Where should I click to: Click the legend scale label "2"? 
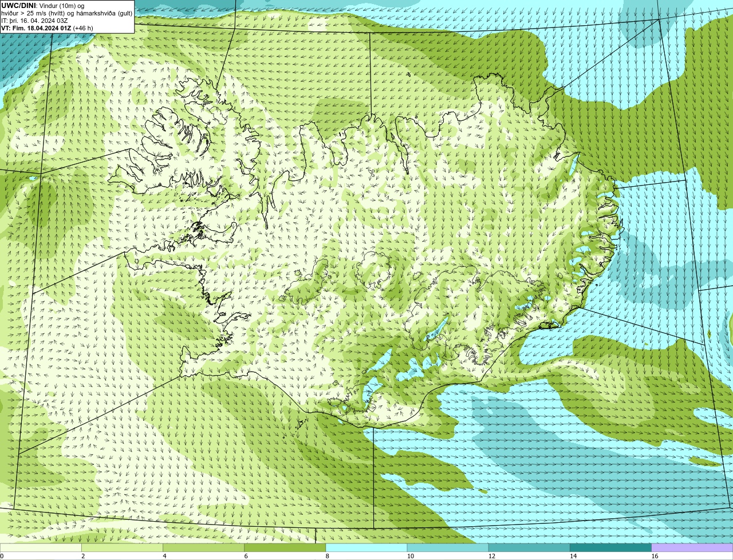coord(83,556)
